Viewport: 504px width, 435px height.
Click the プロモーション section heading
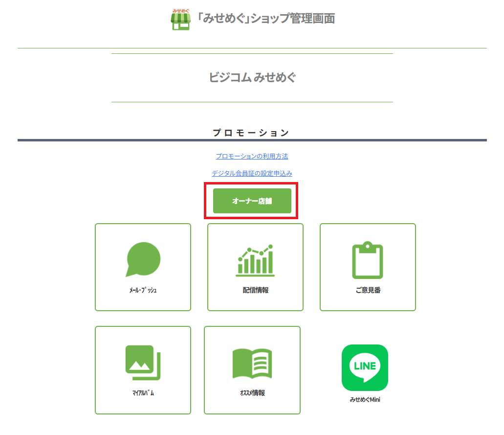(251, 133)
